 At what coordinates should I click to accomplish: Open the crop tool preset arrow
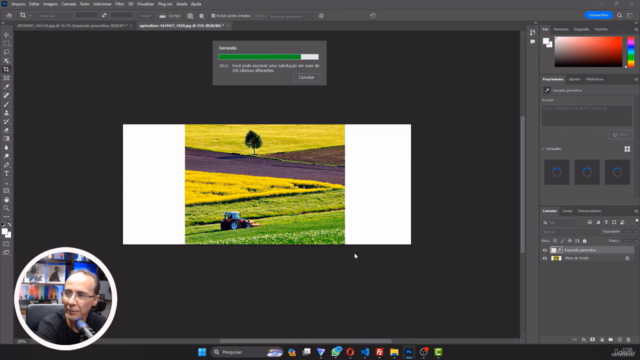(x=30, y=16)
